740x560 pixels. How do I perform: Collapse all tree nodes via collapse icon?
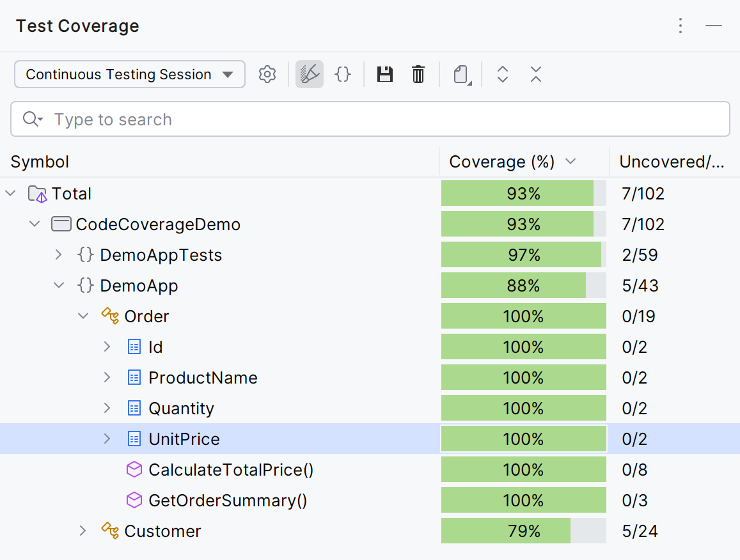coord(536,74)
